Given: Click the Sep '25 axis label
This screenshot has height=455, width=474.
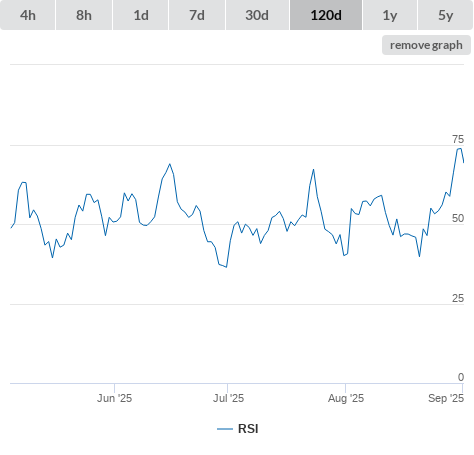Looking at the screenshot, I should point(446,398).
